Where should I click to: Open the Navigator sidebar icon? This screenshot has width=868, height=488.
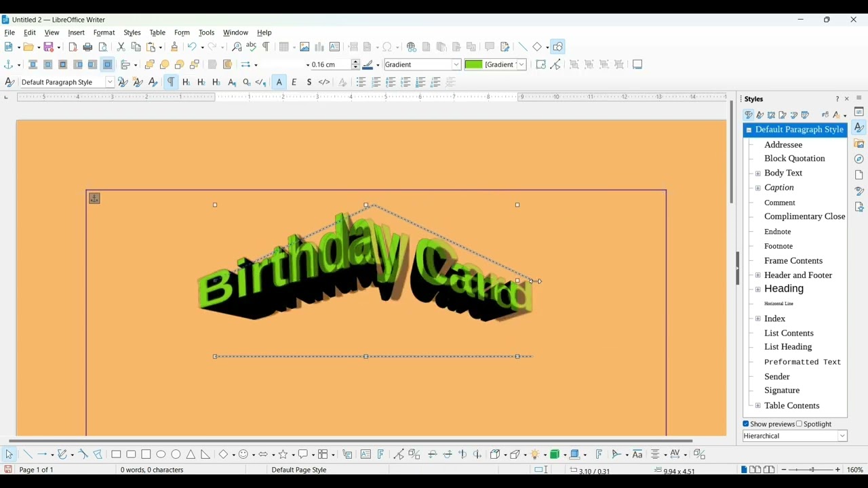859,159
